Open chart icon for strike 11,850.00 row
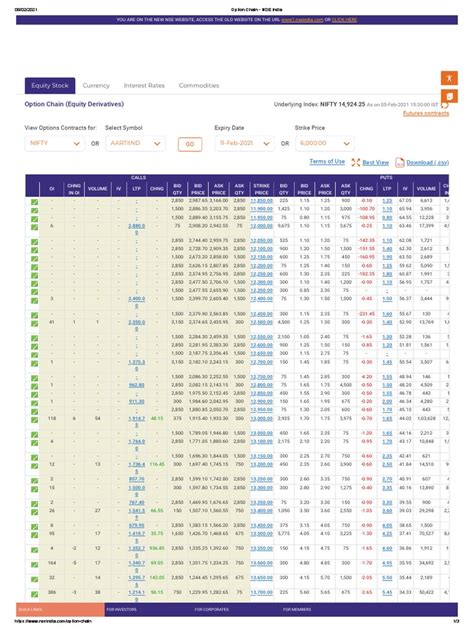Screen dimensions: 474x632 [x=35, y=202]
